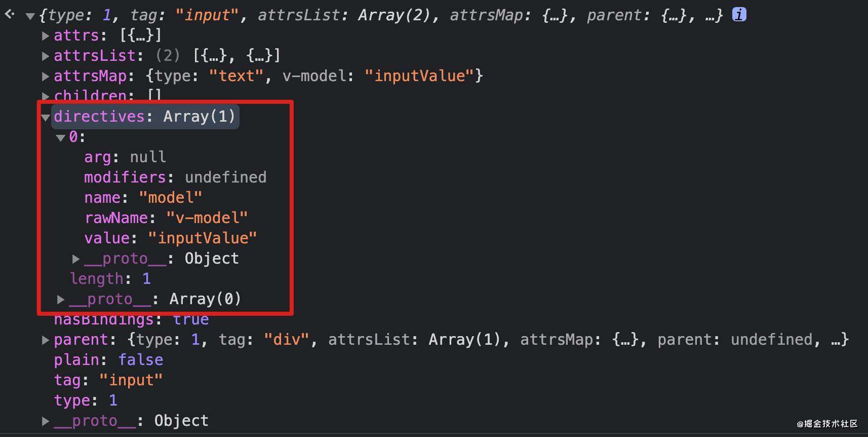Select the value "inputValue" string
Viewport: 868px width, 437px height.
[x=203, y=238]
